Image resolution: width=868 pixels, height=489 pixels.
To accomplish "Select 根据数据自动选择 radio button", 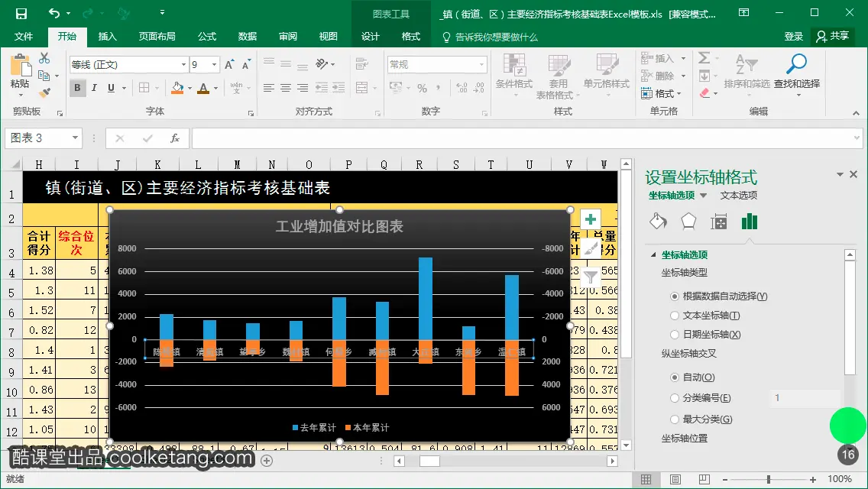I will click(674, 296).
